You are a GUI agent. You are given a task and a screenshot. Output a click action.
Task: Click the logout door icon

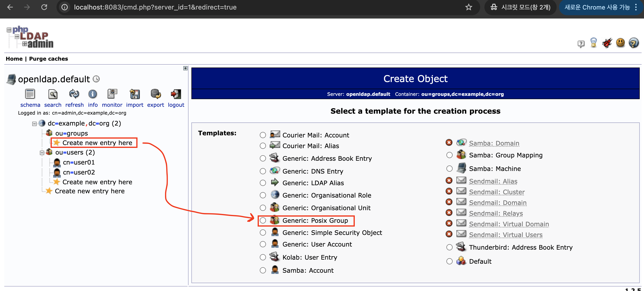pyautogui.click(x=176, y=94)
